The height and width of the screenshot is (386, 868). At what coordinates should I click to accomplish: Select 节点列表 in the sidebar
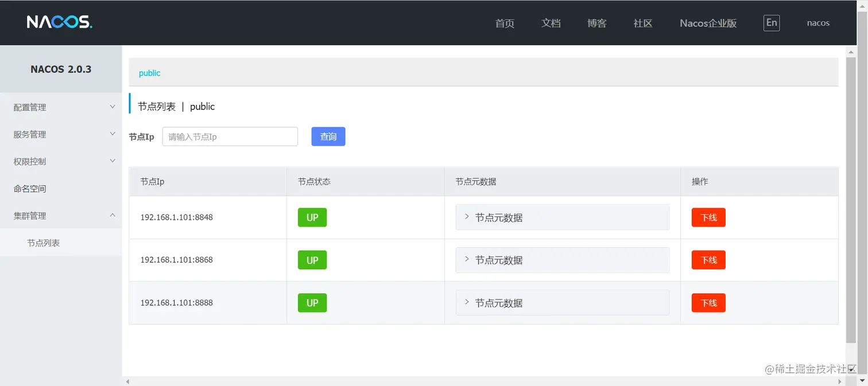point(61,243)
